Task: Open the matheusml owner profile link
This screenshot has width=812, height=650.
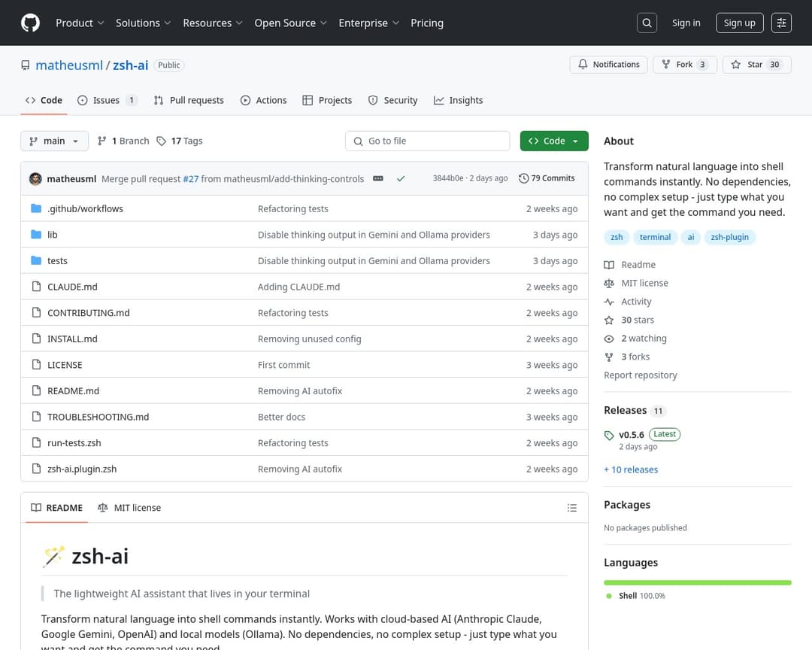Action: point(69,65)
